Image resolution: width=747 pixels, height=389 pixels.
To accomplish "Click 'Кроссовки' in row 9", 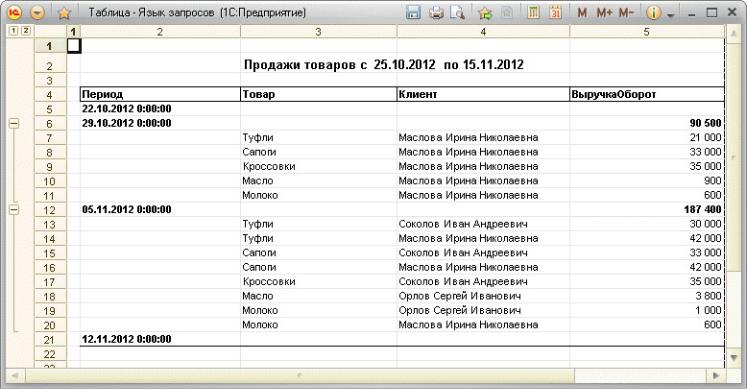I will 269,167.
